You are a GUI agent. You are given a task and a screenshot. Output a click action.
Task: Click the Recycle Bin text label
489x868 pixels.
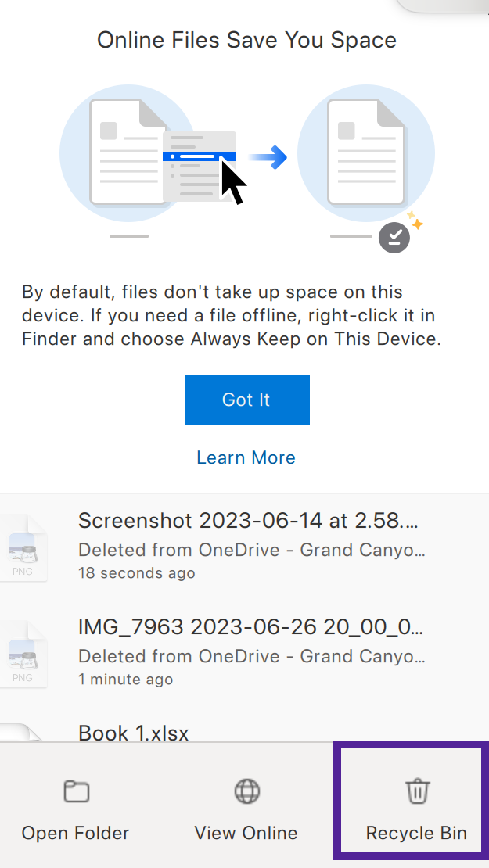point(416,833)
